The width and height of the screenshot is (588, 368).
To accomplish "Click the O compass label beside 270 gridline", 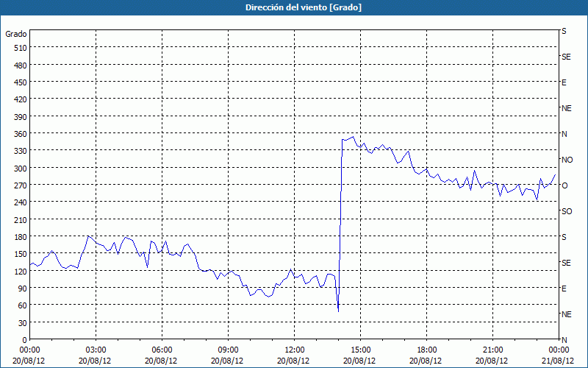I will (x=564, y=185).
